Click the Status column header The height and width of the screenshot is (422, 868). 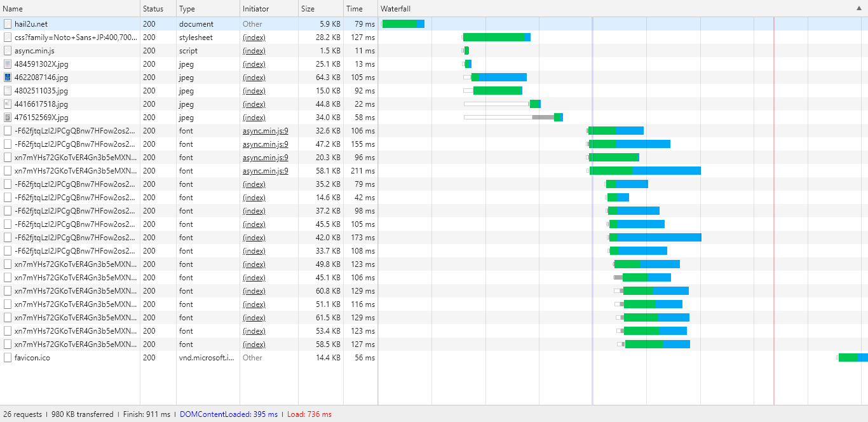click(x=153, y=9)
